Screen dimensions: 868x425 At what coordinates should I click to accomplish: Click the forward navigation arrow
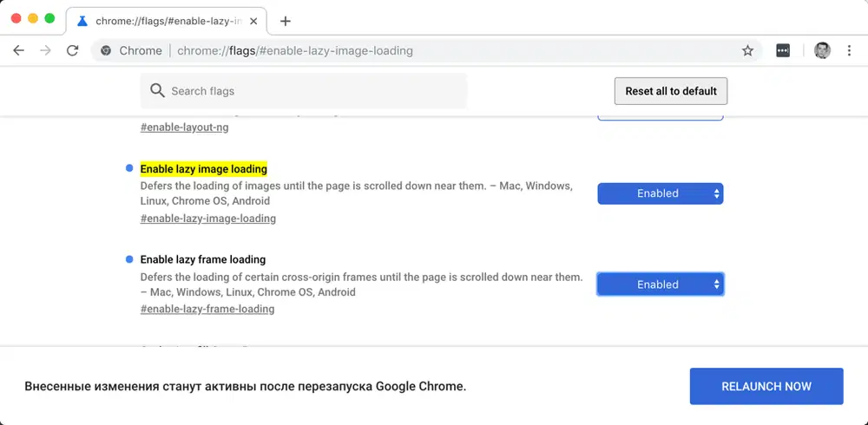45,50
